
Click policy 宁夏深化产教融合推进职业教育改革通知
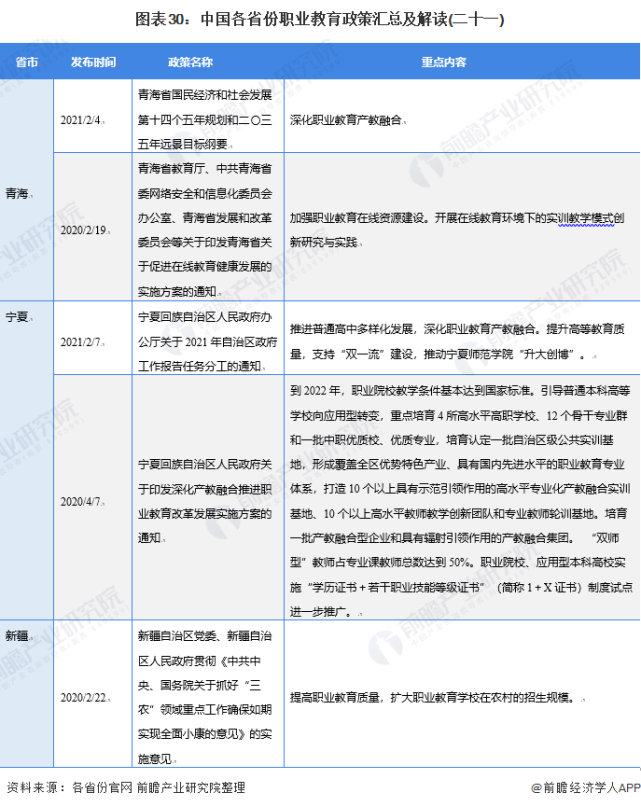pos(204,501)
